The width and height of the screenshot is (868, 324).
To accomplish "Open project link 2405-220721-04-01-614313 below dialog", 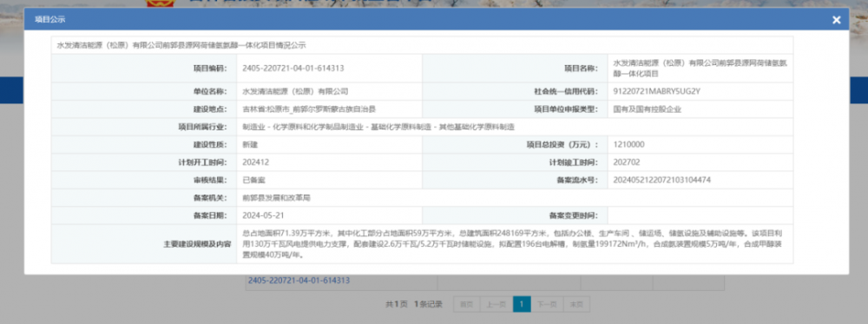I will click(299, 281).
